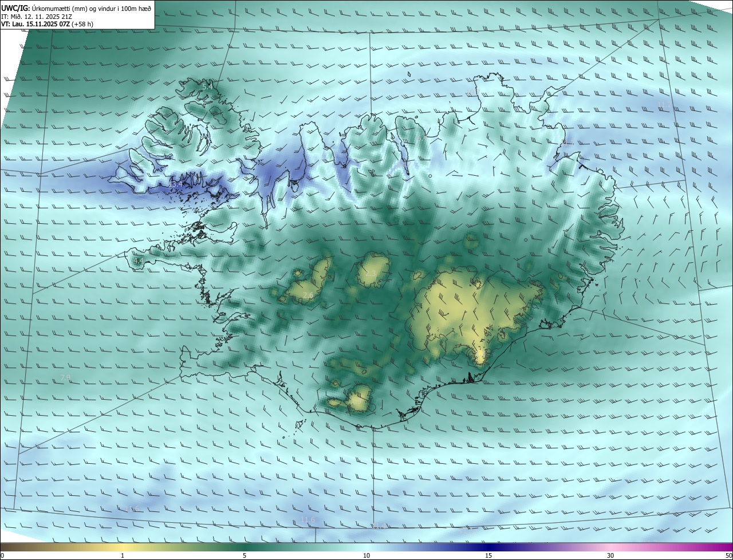Click the '(+58 h)' forecast offset text
Viewport: 733px width, 560px height.
coord(82,25)
